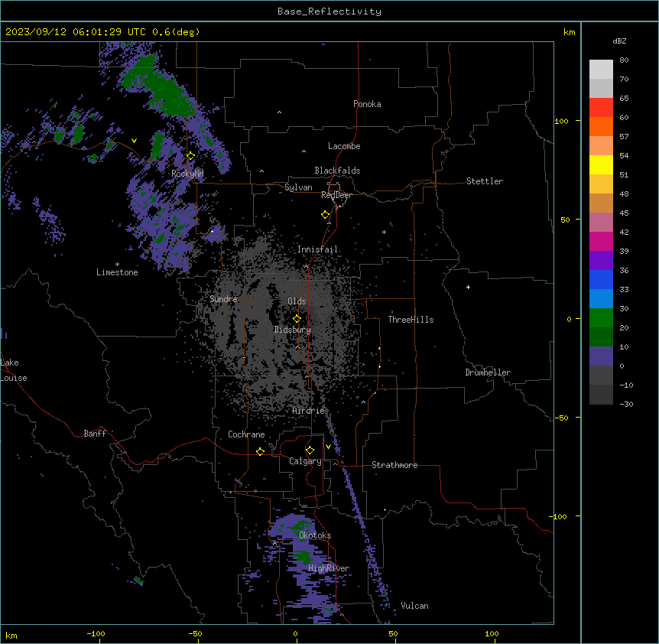The height and width of the screenshot is (644, 659).
Task: Click the Blackfalds city label
Action: pyautogui.click(x=337, y=171)
